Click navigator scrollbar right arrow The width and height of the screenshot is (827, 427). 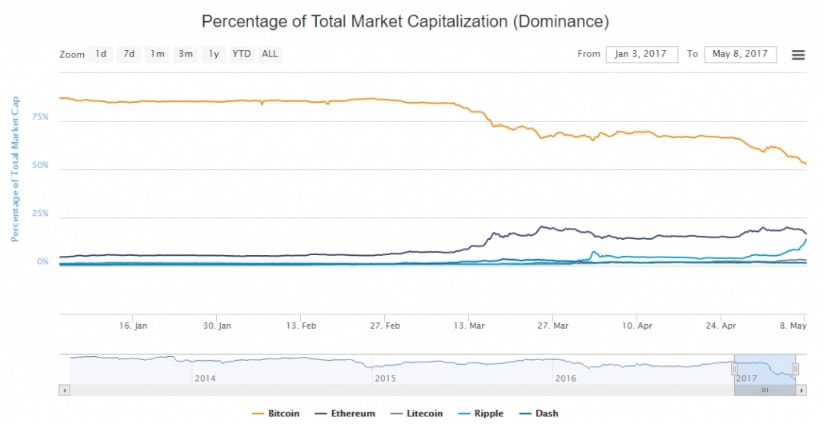tap(802, 390)
